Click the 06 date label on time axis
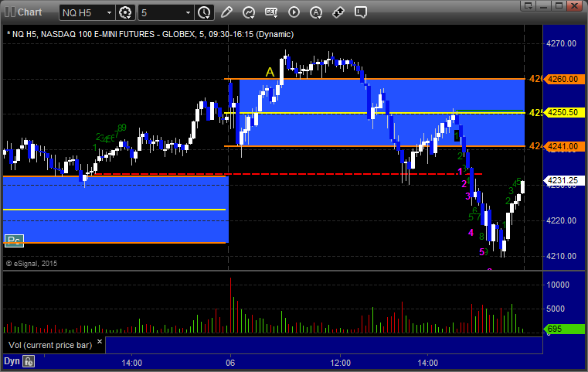 [230, 363]
